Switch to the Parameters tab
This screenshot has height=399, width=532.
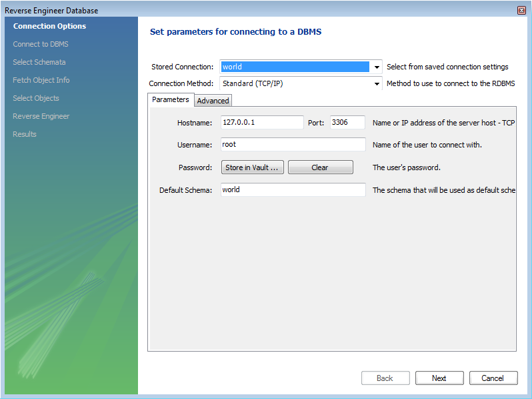click(171, 100)
